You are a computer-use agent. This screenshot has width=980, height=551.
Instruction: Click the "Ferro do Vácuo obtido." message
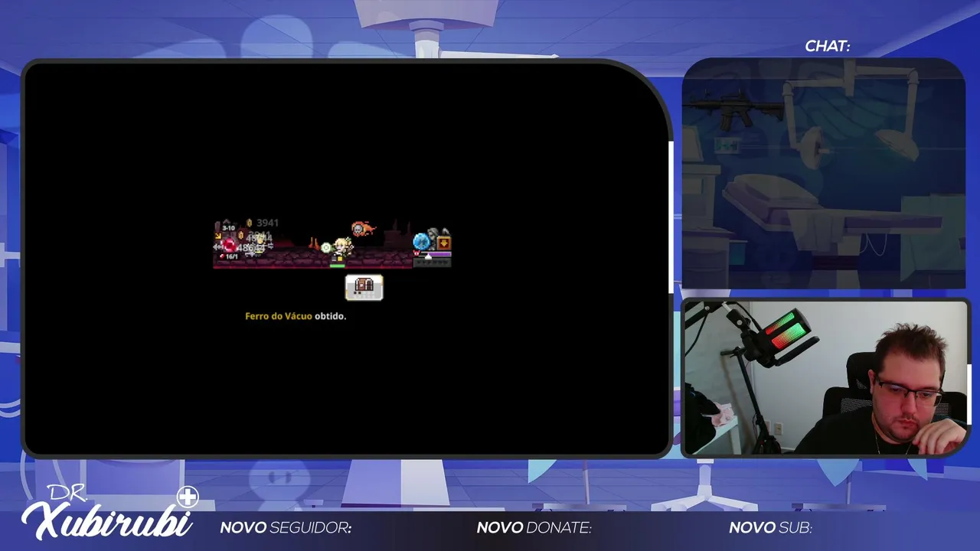296,316
